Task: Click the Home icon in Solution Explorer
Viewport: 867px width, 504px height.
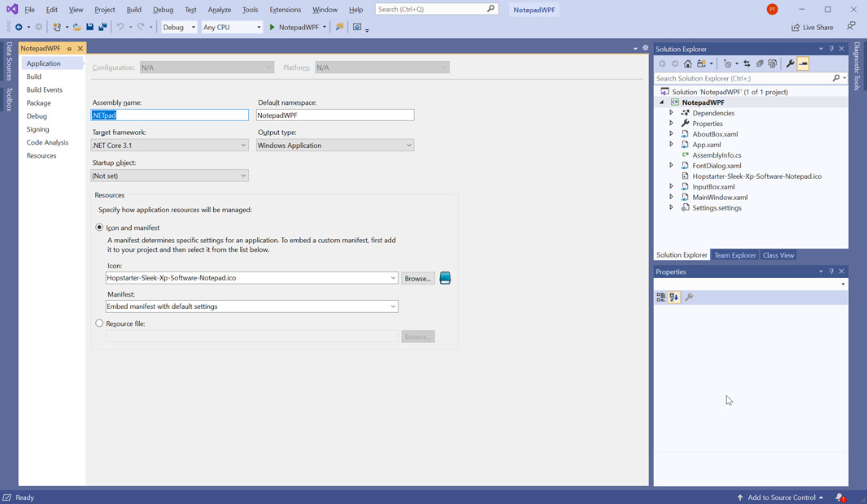Action: click(688, 63)
